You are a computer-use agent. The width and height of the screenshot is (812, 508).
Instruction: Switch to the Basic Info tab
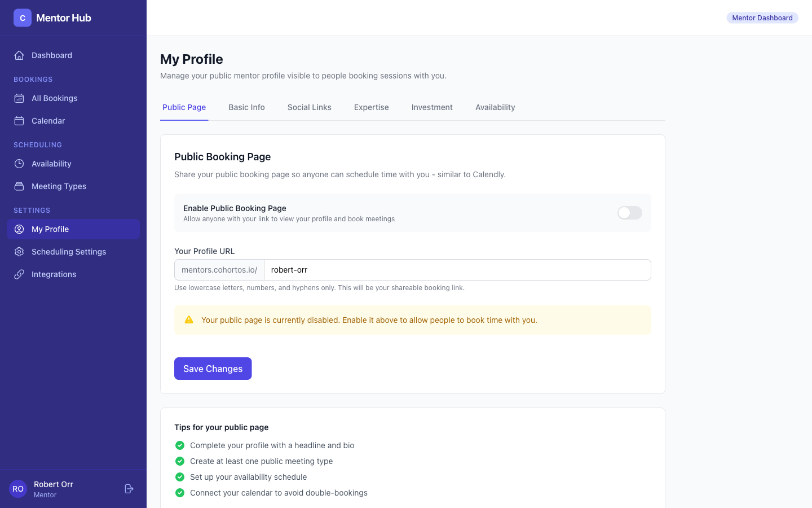coord(246,107)
